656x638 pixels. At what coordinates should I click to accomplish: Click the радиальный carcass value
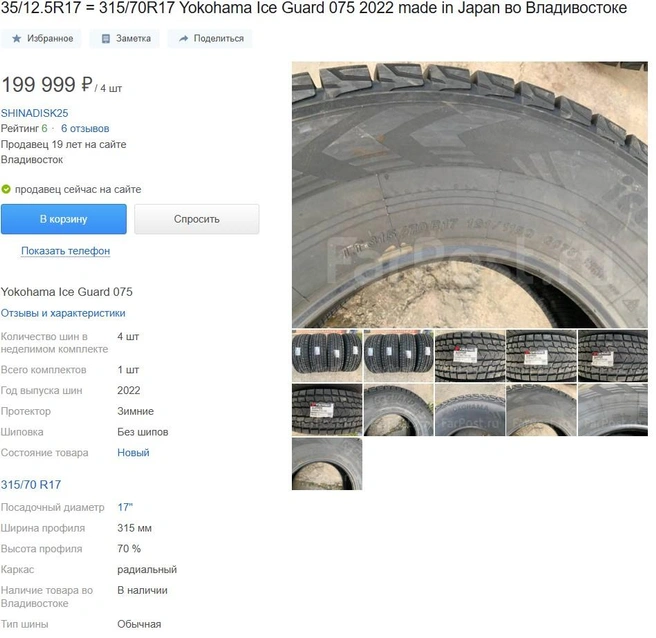[147, 569]
